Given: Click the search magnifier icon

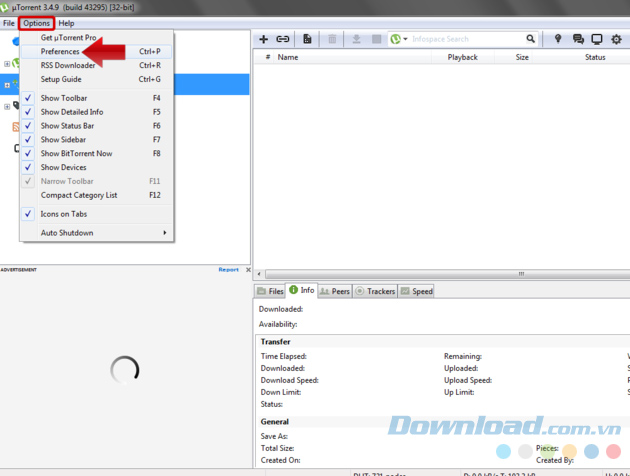Looking at the screenshot, I should (530, 39).
